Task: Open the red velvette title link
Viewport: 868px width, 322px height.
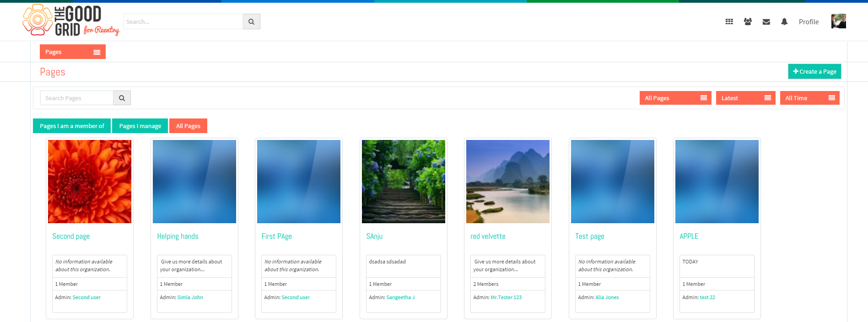Action: 488,236
